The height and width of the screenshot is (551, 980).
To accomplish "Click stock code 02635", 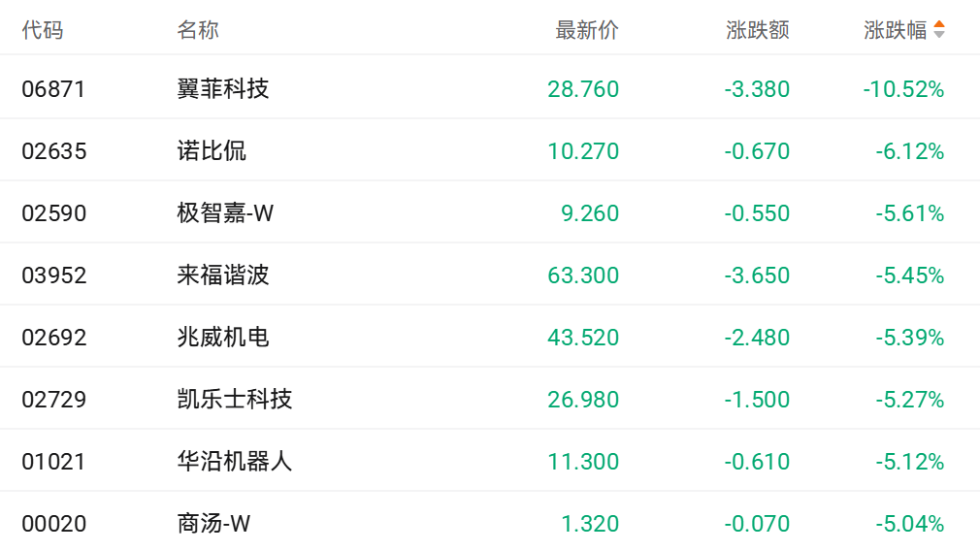I will pos(53,151).
